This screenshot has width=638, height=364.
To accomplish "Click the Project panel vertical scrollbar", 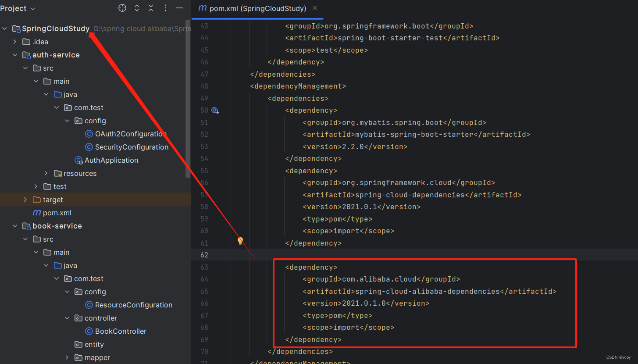I will [x=188, y=99].
